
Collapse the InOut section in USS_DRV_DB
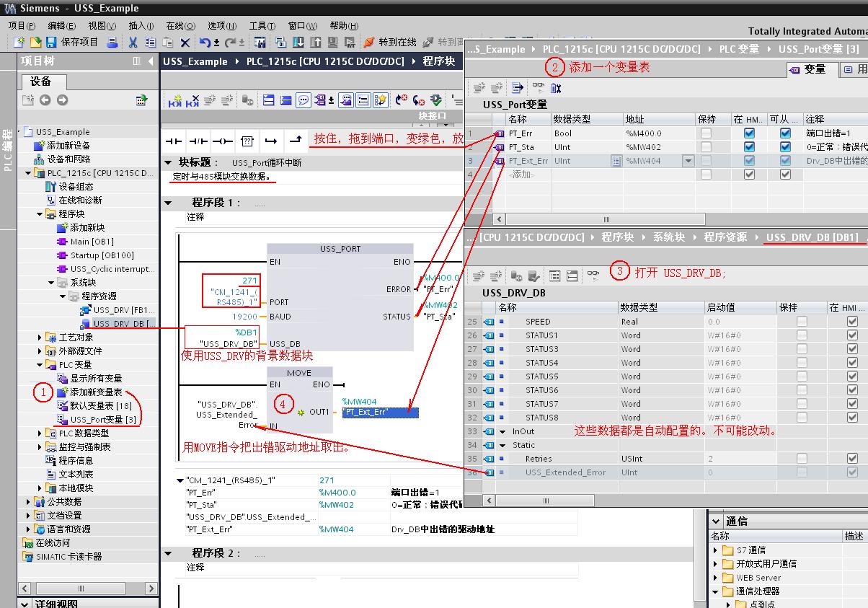point(503,431)
